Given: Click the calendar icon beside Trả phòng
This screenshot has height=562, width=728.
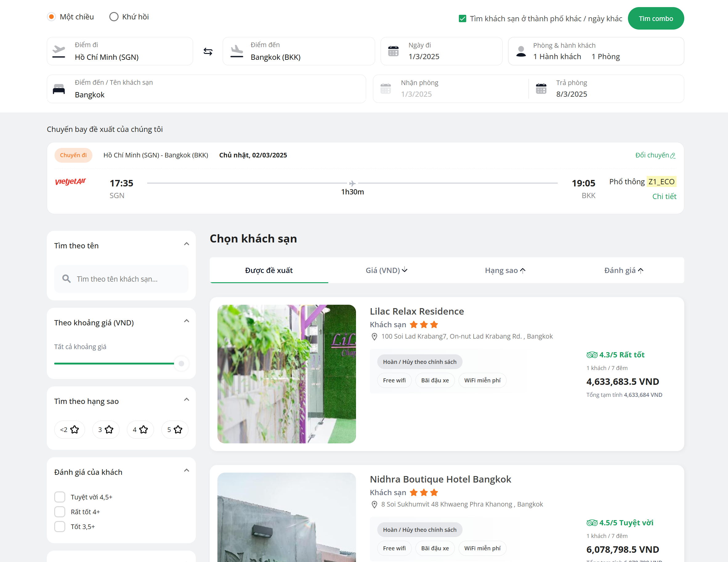Looking at the screenshot, I should pos(541,89).
